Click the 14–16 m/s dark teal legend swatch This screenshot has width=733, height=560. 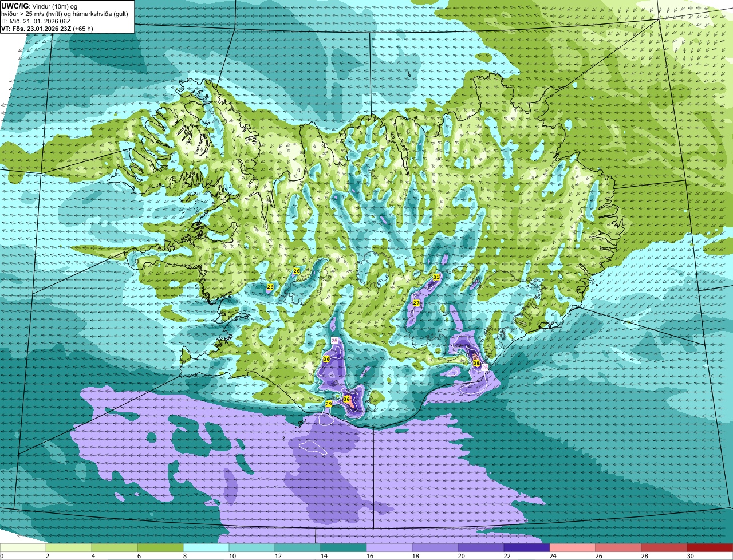[x=344, y=548]
